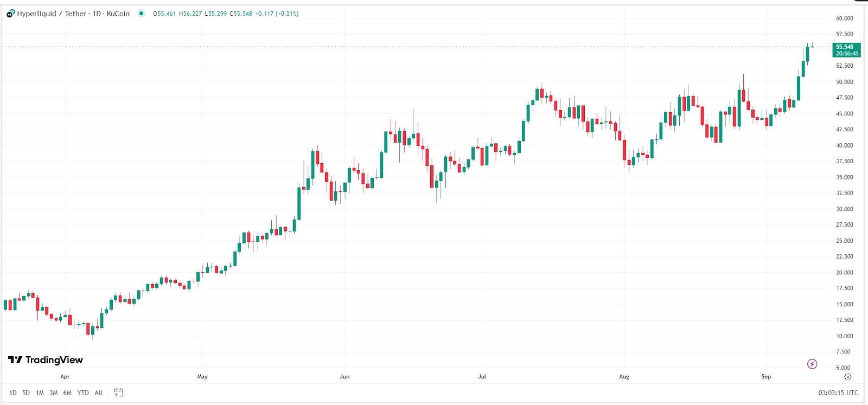Open chart settings gear icon
Image resolution: width=868 pixels, height=405 pixels.
pos(848,377)
